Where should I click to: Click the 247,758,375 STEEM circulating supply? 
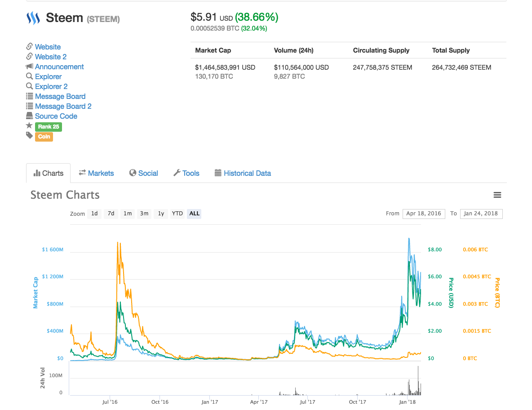click(382, 67)
